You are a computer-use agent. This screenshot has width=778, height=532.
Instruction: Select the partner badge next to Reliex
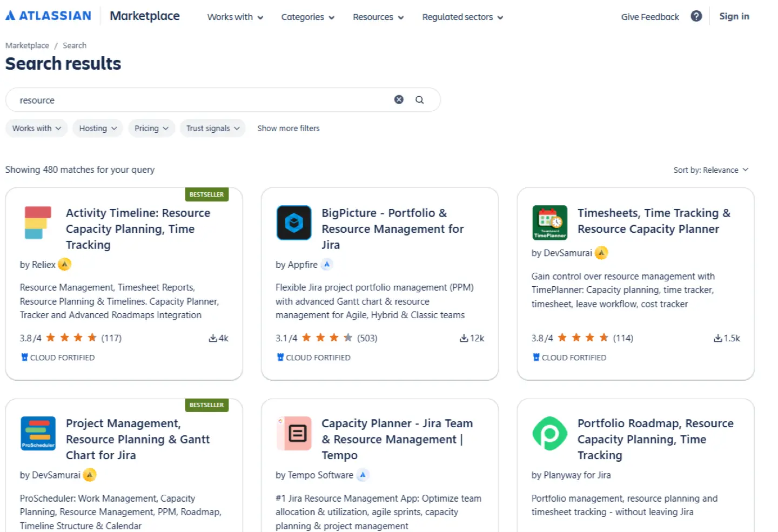tap(65, 265)
